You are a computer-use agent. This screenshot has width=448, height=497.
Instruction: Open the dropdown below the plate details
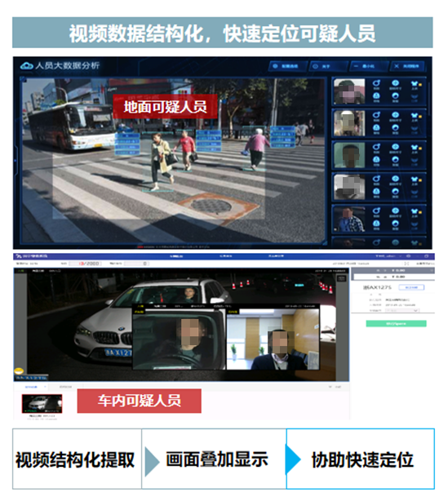pos(402,311)
